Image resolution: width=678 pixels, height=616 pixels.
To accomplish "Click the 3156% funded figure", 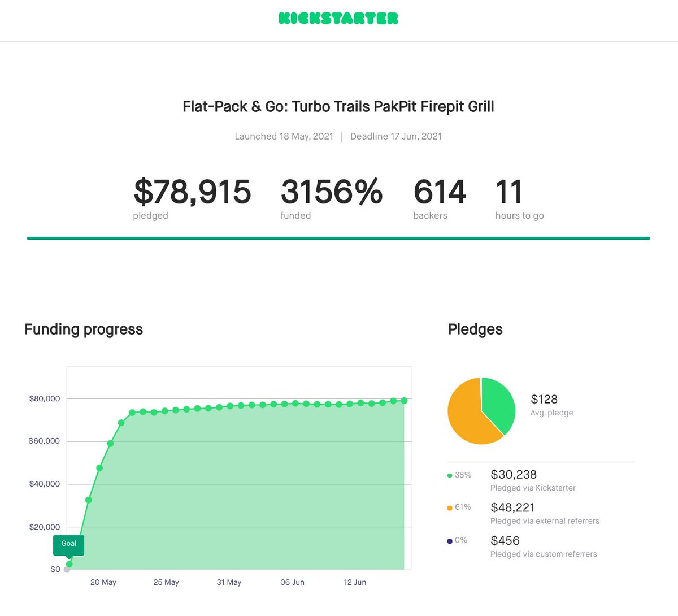I will (332, 192).
